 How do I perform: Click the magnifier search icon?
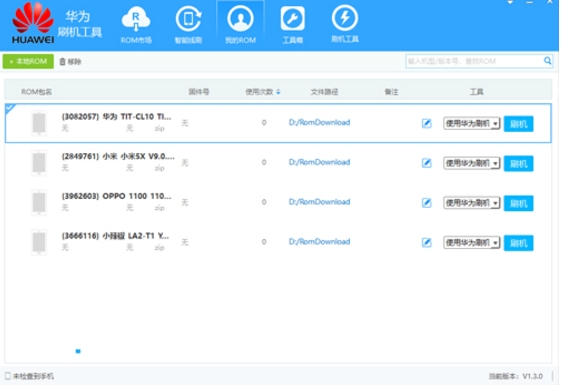point(547,61)
